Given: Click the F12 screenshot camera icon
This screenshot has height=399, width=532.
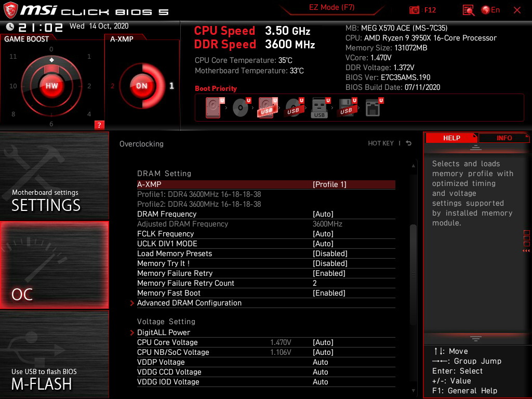Looking at the screenshot, I should [x=414, y=10].
